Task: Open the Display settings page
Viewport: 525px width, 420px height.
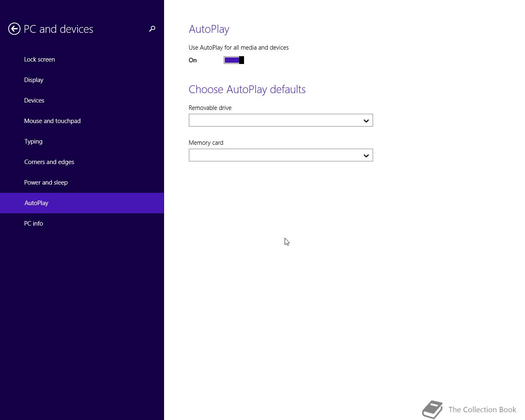Action: pos(82,80)
